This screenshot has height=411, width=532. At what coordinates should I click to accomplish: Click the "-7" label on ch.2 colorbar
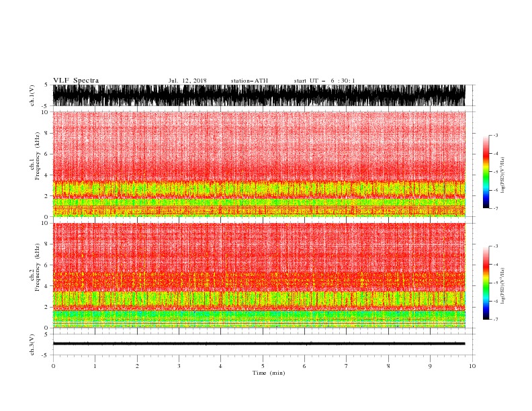tap(495, 319)
